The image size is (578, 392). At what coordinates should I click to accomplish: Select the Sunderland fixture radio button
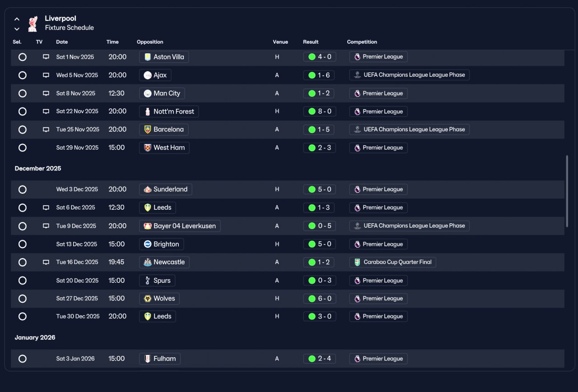(23, 189)
